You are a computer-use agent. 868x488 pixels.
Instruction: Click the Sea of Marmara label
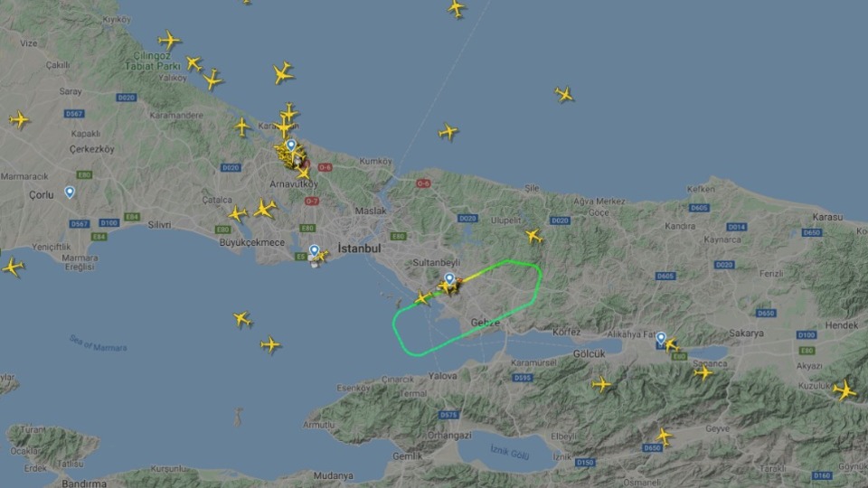(98, 343)
